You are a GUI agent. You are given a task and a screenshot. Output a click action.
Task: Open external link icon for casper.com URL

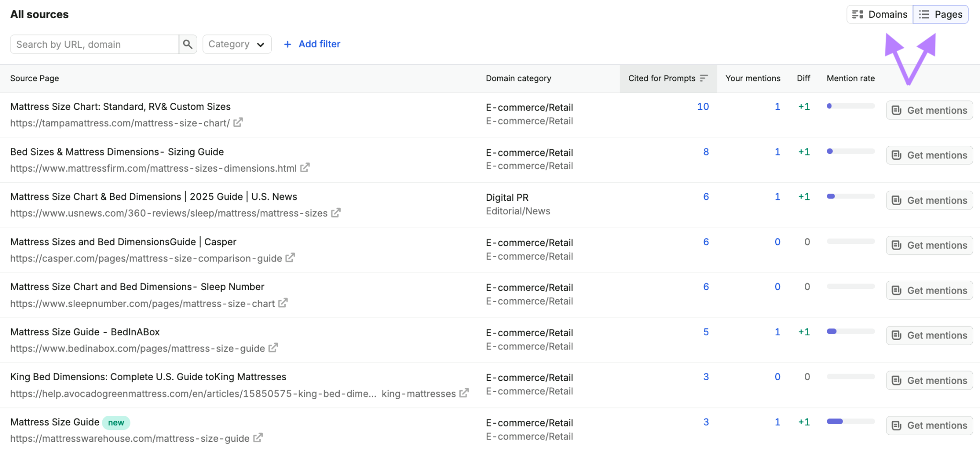[290, 258]
